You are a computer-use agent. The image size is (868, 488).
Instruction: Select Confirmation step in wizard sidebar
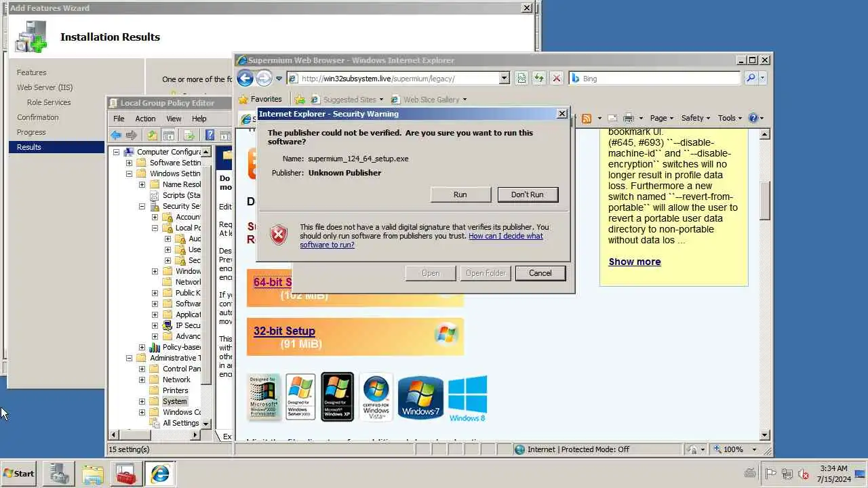coord(38,117)
